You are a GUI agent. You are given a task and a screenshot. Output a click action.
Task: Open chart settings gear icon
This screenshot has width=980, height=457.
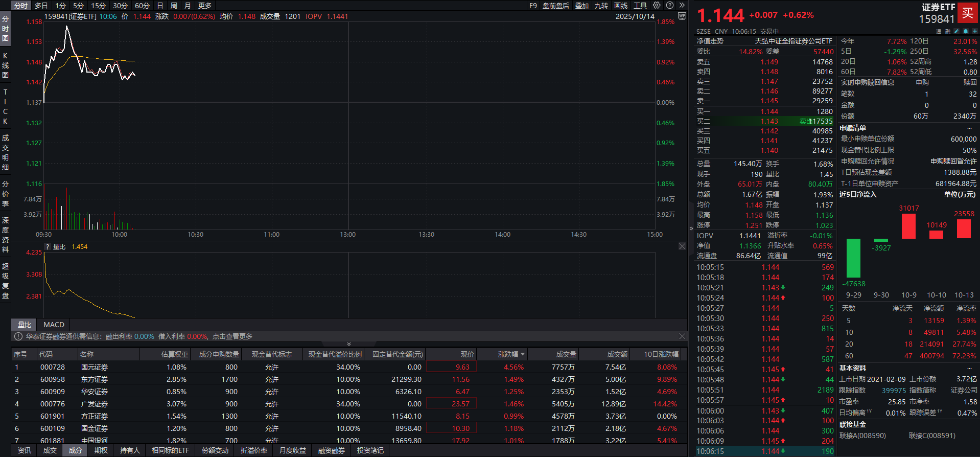tap(657, 6)
